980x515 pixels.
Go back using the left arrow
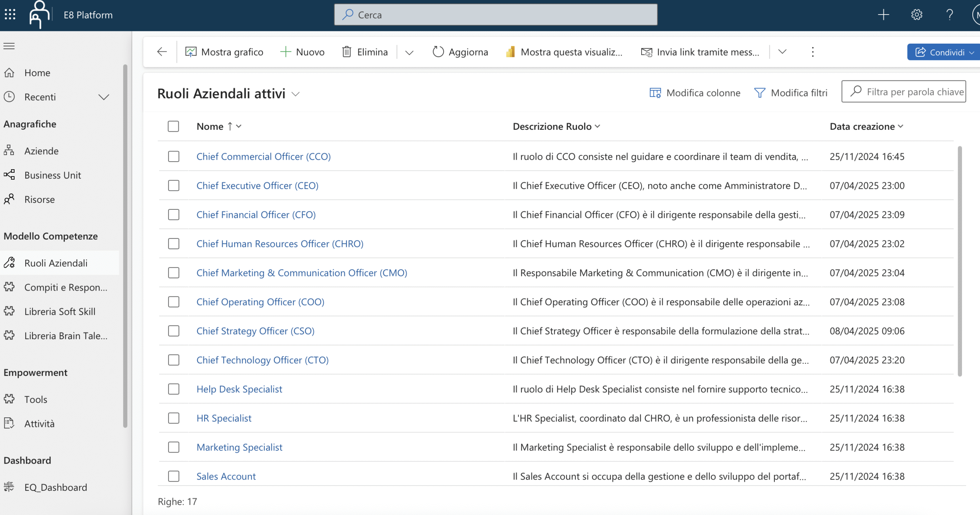click(162, 52)
